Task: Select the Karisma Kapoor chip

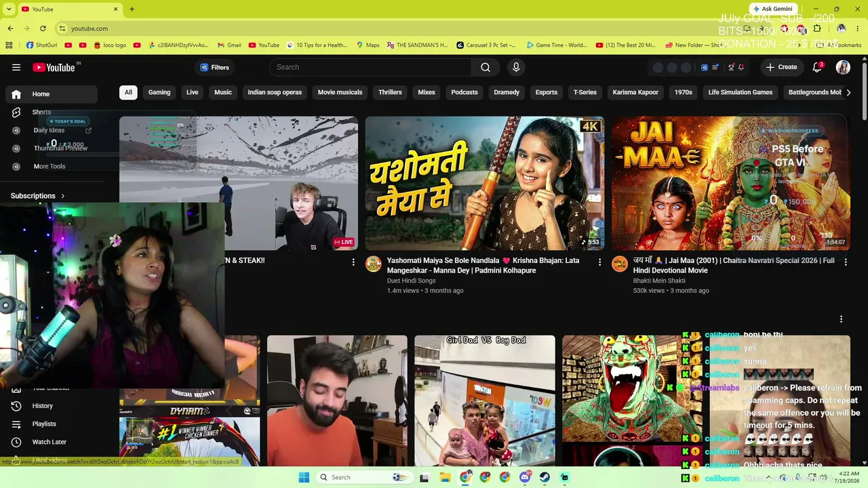Action: 635,92
